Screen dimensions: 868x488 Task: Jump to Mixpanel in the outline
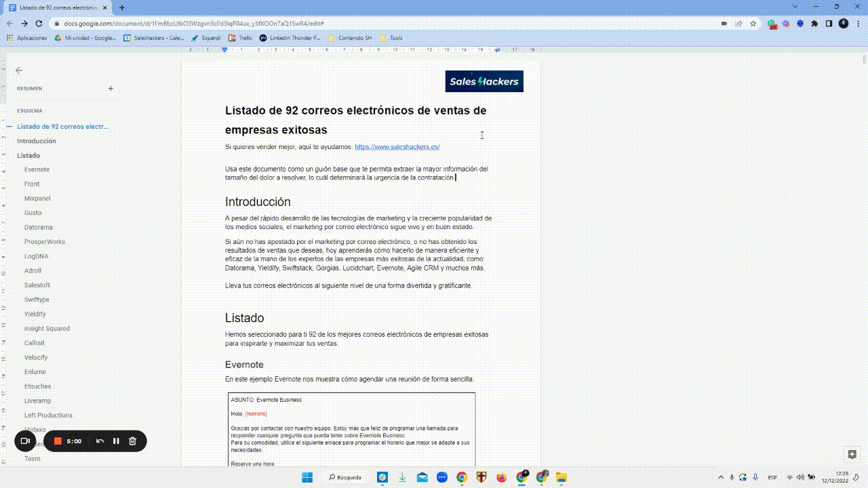click(37, 199)
